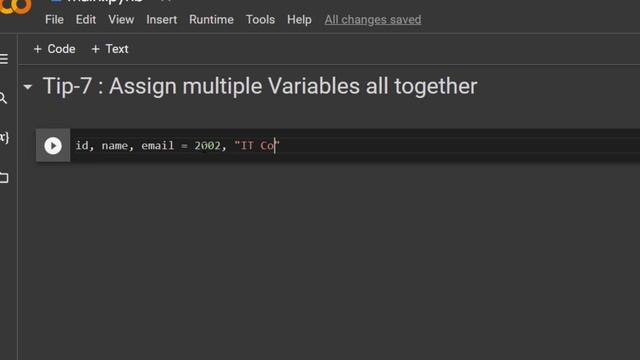Open the search icon in left sidebar
The width and height of the screenshot is (640, 360).
pos(3,98)
